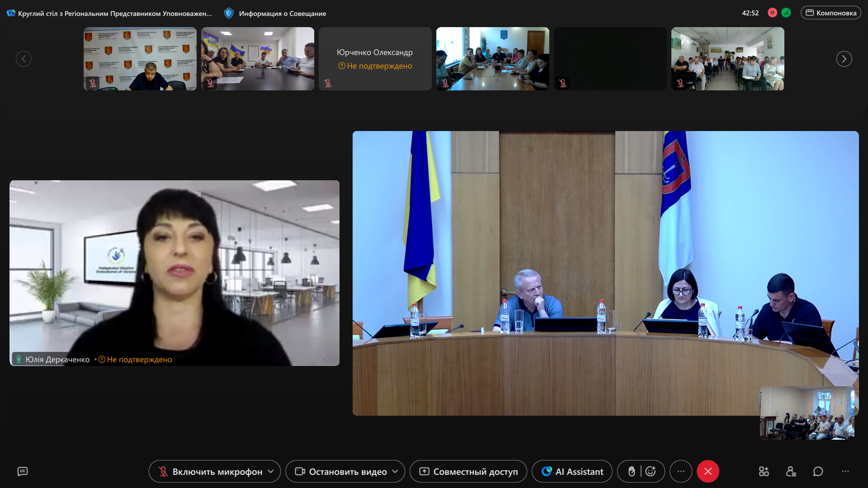868x488 pixels.
Task: Click Совместный доступ share button
Action: tap(468, 471)
